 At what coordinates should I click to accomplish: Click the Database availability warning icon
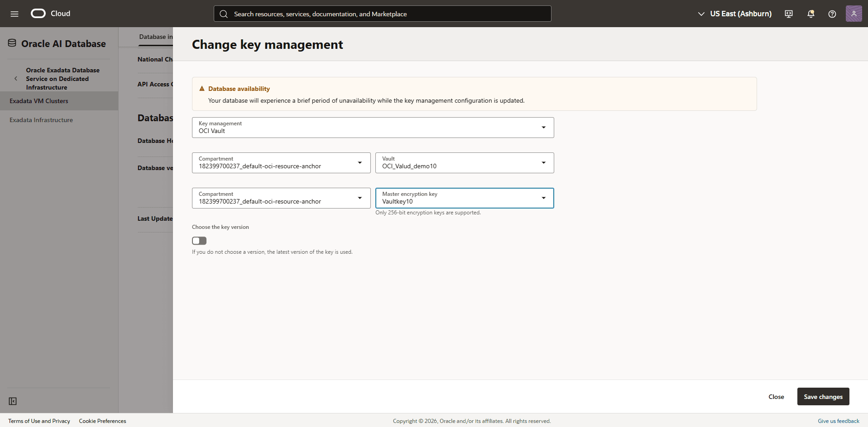click(202, 89)
